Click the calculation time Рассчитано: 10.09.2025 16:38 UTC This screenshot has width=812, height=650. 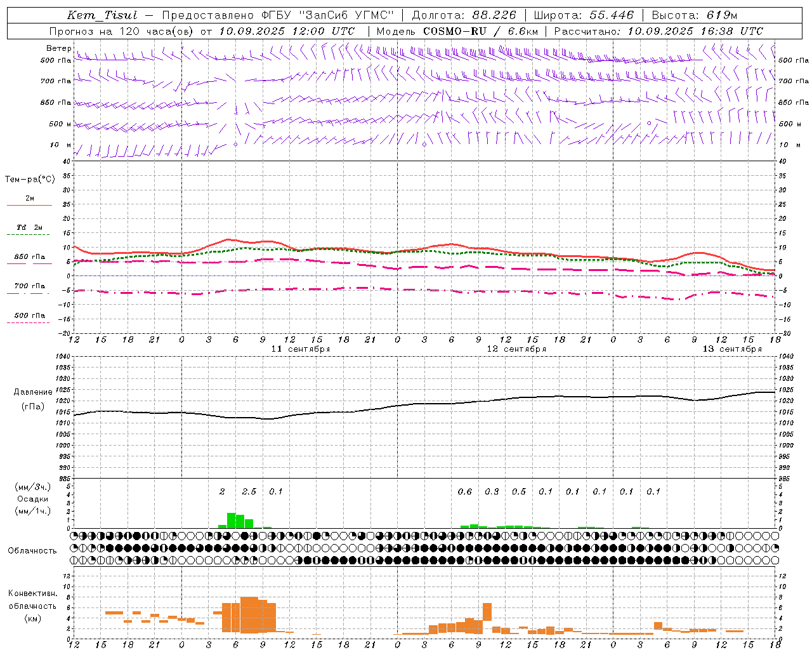(658, 31)
